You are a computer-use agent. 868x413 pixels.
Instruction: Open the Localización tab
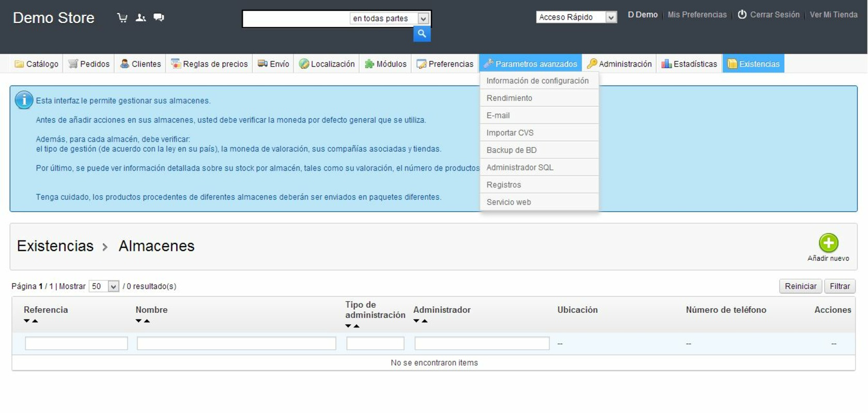327,63
